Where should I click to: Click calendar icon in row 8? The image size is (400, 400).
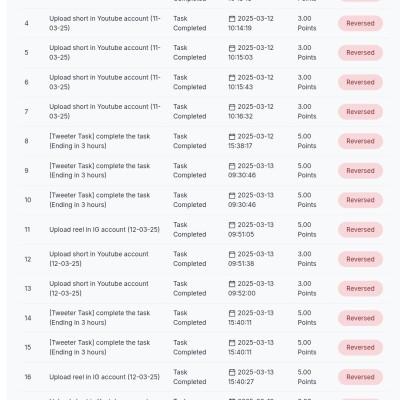232,137
